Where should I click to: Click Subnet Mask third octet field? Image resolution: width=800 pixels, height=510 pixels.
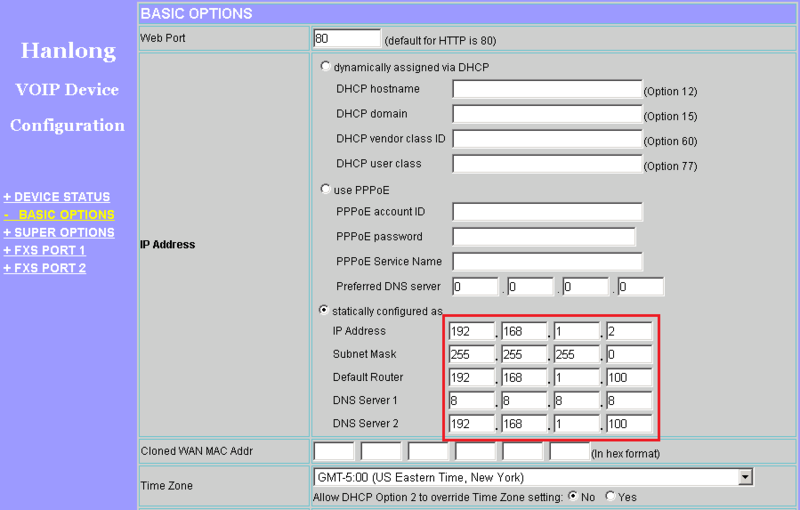(577, 354)
